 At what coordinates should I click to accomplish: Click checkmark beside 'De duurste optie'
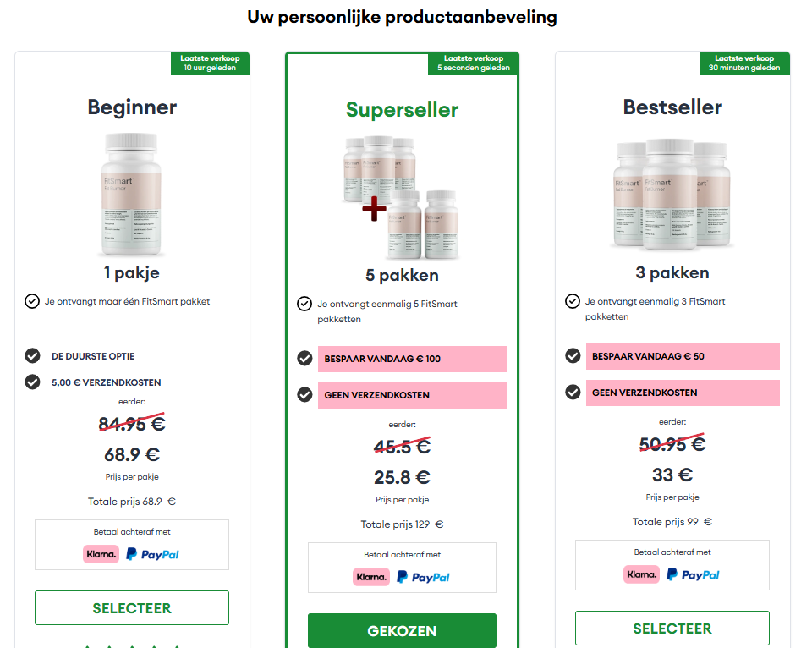(32, 356)
